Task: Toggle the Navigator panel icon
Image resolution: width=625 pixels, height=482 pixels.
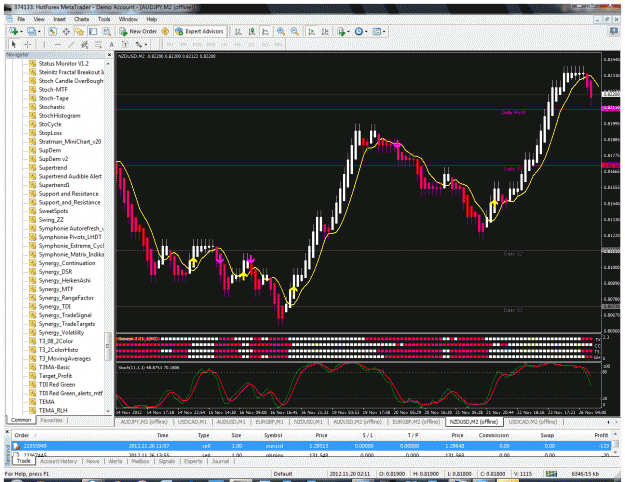Action: 80,31
